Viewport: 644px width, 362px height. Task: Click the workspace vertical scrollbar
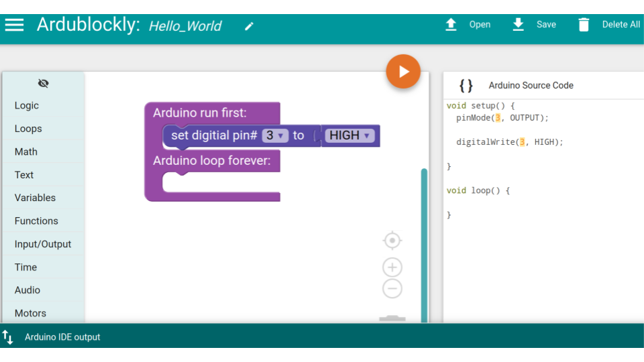tap(424, 241)
